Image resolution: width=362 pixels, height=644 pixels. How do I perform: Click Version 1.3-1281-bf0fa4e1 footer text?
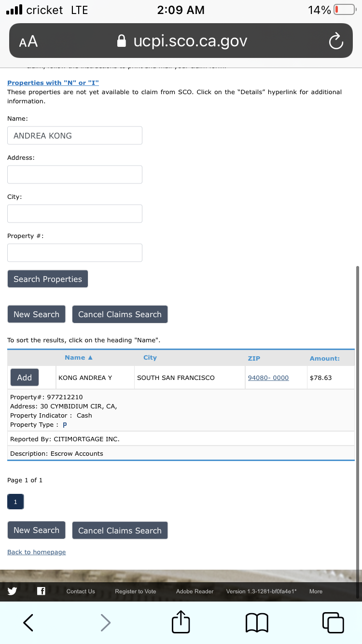[x=262, y=591]
